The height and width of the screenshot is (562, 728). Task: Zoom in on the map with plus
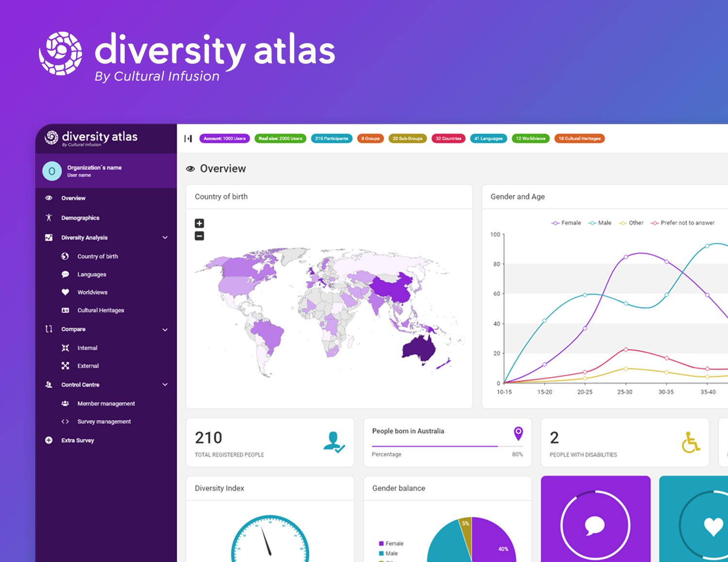(199, 223)
